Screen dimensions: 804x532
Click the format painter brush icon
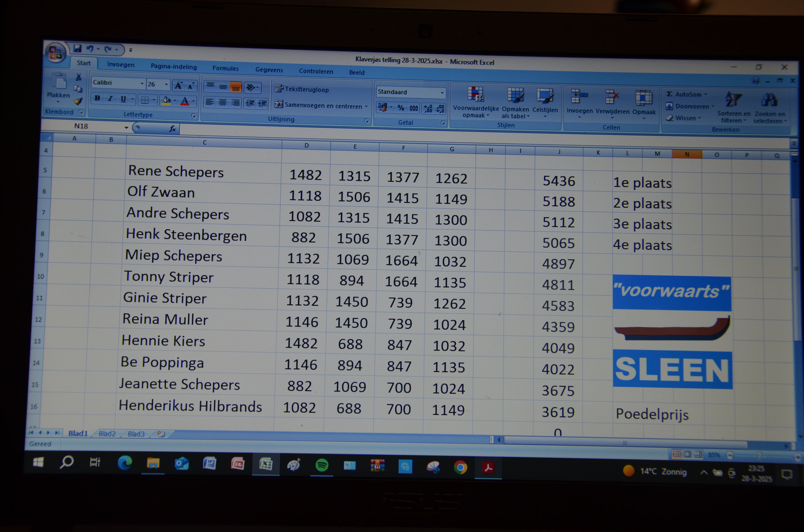coord(78,101)
